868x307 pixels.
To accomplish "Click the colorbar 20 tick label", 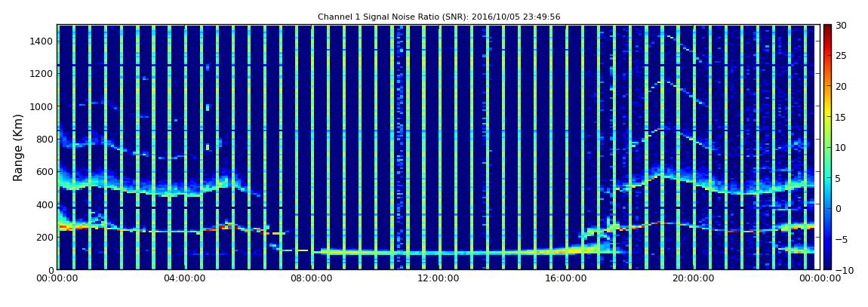I will (842, 86).
